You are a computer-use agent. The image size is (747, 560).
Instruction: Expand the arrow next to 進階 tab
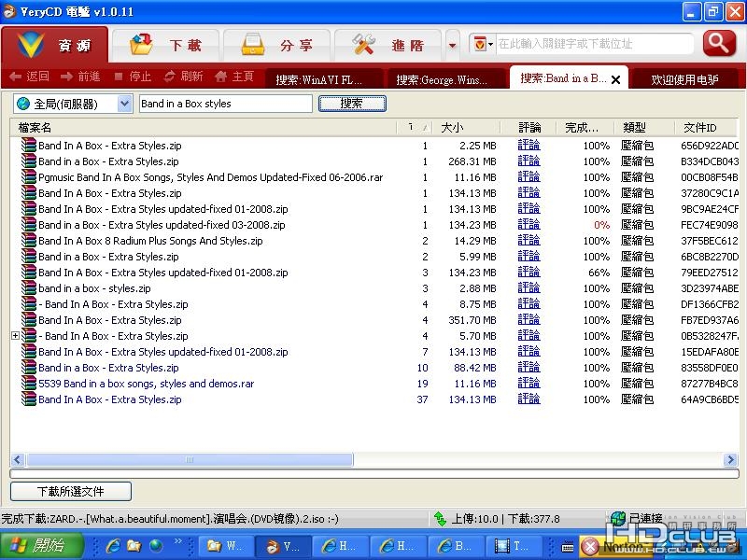(453, 46)
